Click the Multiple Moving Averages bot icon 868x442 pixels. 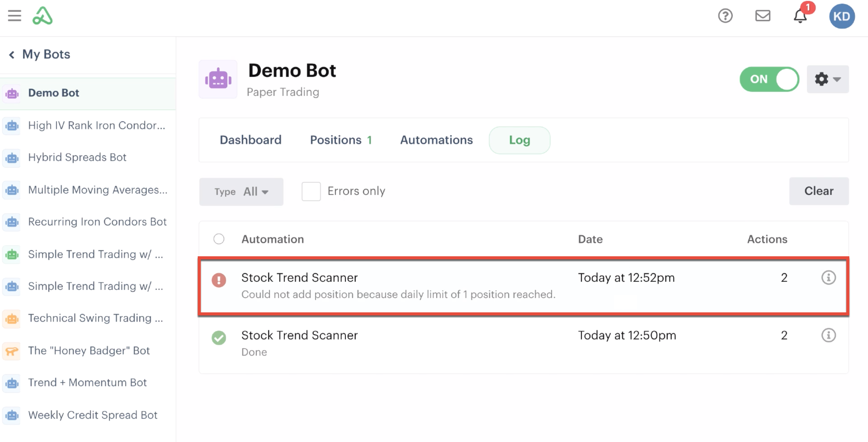coord(12,190)
